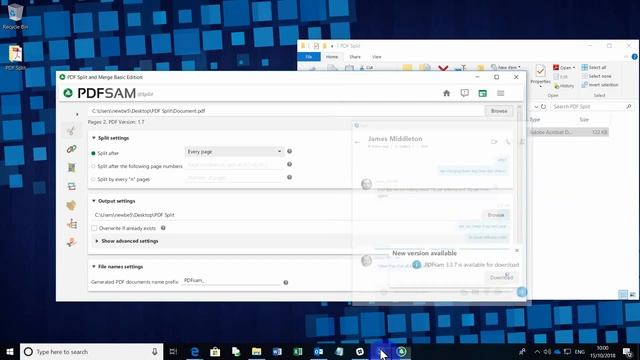Open the Alternate Mix module icon in PDFsam sidebar
This screenshot has height=360, width=640.
pyautogui.click(x=71, y=168)
